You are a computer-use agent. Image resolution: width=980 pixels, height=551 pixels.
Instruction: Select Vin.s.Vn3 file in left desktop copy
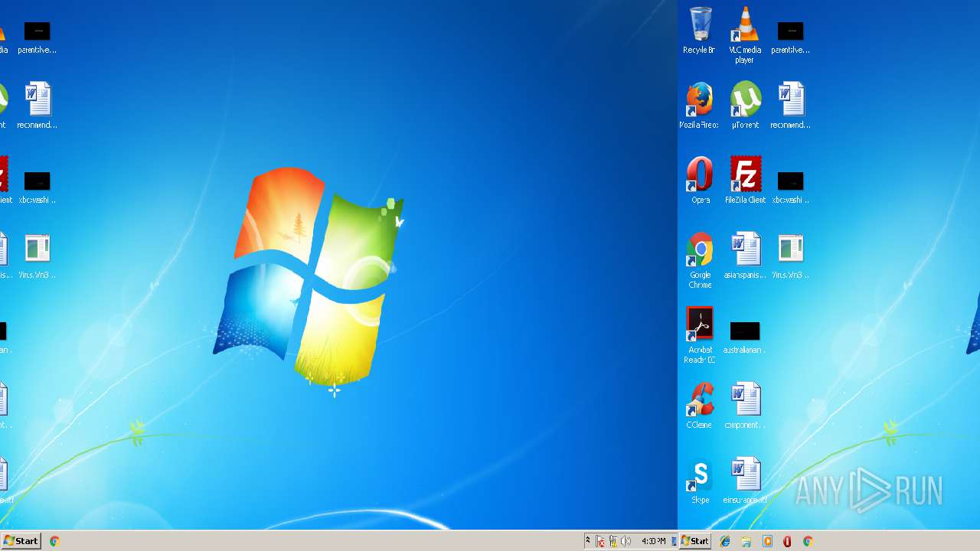coord(37,256)
